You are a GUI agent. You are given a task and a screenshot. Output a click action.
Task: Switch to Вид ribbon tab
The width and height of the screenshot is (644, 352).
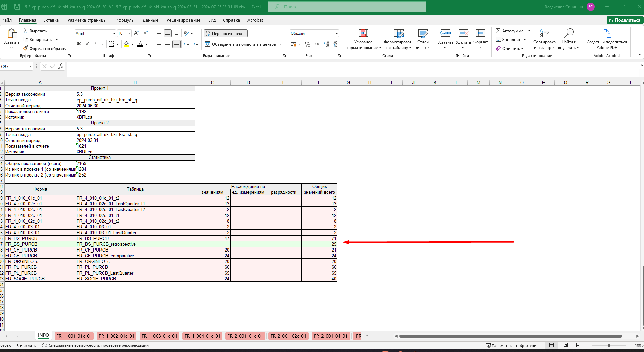click(x=212, y=20)
